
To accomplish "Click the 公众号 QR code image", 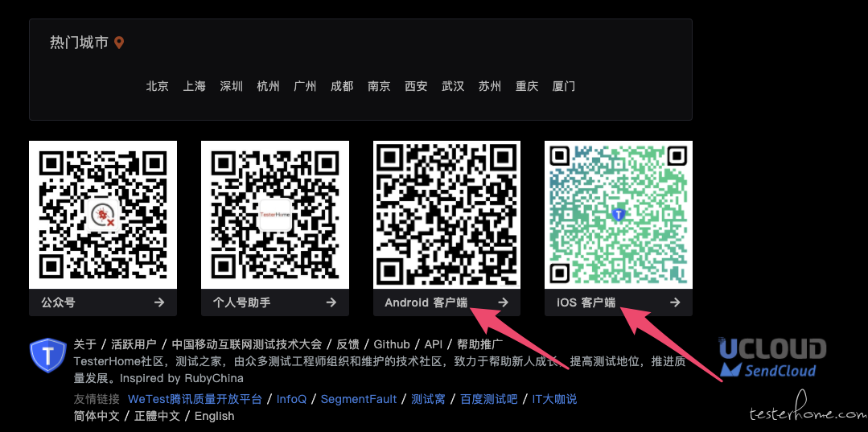I will click(x=103, y=215).
